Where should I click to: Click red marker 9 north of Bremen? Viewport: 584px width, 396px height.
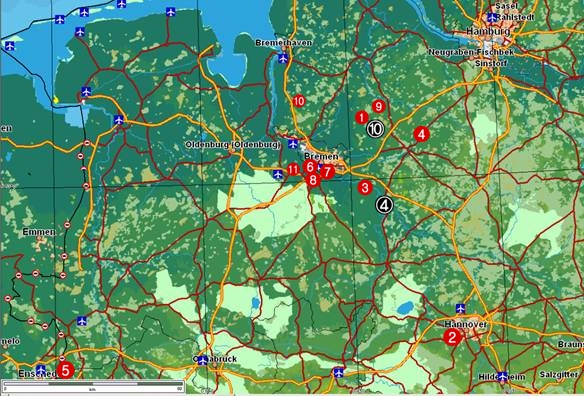pyautogui.click(x=378, y=107)
